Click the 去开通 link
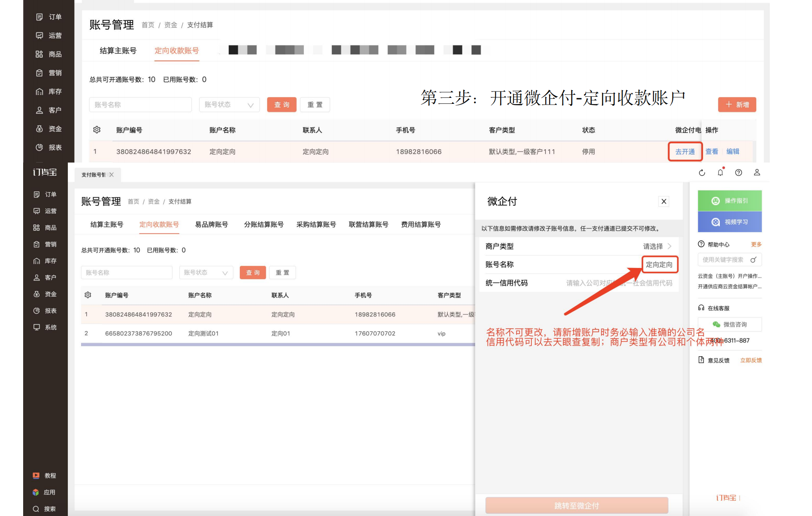Viewport: 812px width, 516px height. coord(685,152)
